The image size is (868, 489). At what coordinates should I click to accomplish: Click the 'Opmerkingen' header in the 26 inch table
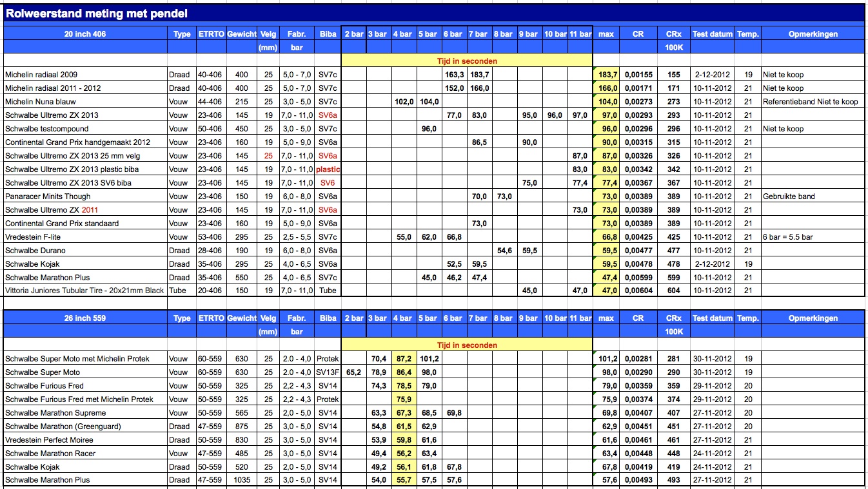pyautogui.click(x=813, y=318)
